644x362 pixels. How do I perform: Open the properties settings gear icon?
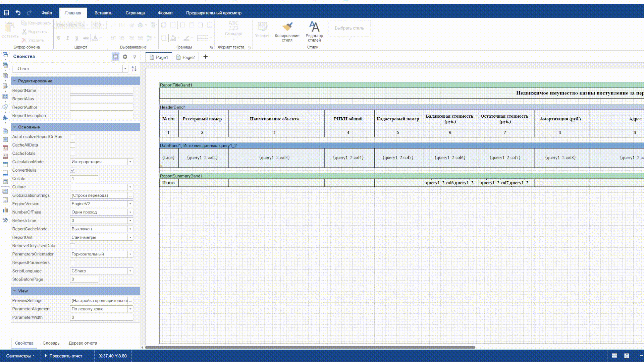pos(125,57)
